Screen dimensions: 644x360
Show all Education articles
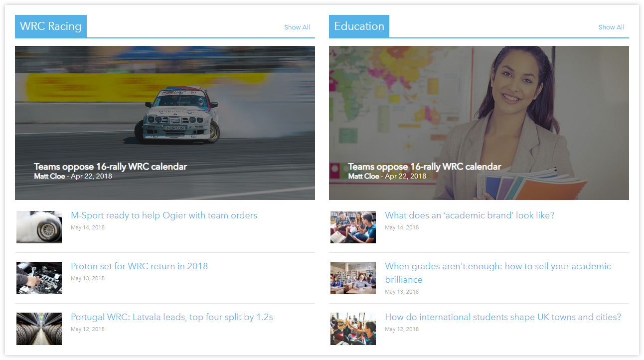(611, 27)
